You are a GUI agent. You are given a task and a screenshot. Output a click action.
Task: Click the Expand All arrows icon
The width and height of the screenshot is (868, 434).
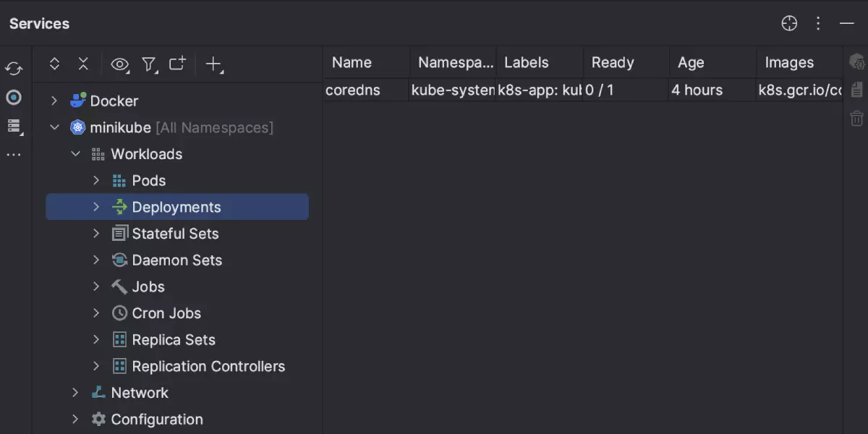point(54,64)
